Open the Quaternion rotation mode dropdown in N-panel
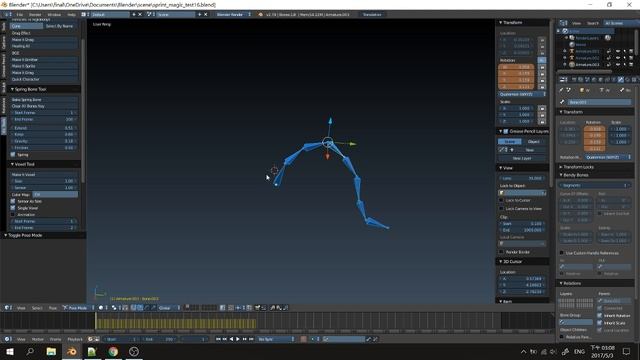Viewport: 640px width, 360px height. [x=522, y=94]
